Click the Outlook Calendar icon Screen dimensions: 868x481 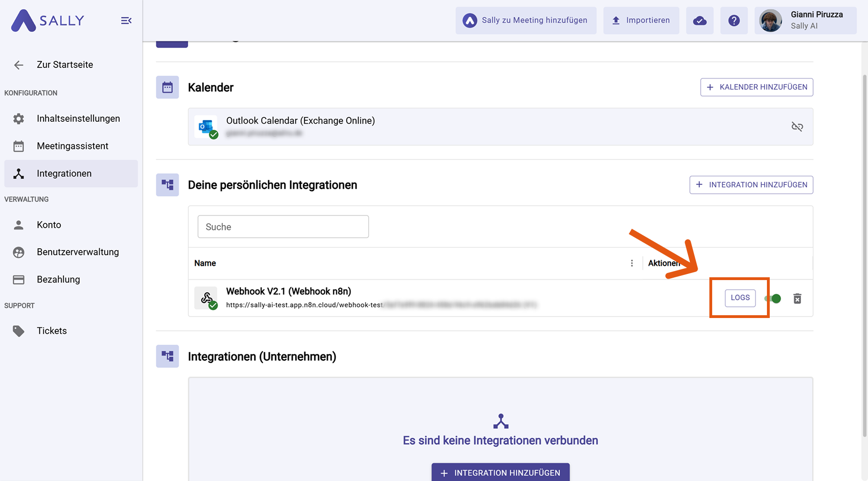[206, 126]
